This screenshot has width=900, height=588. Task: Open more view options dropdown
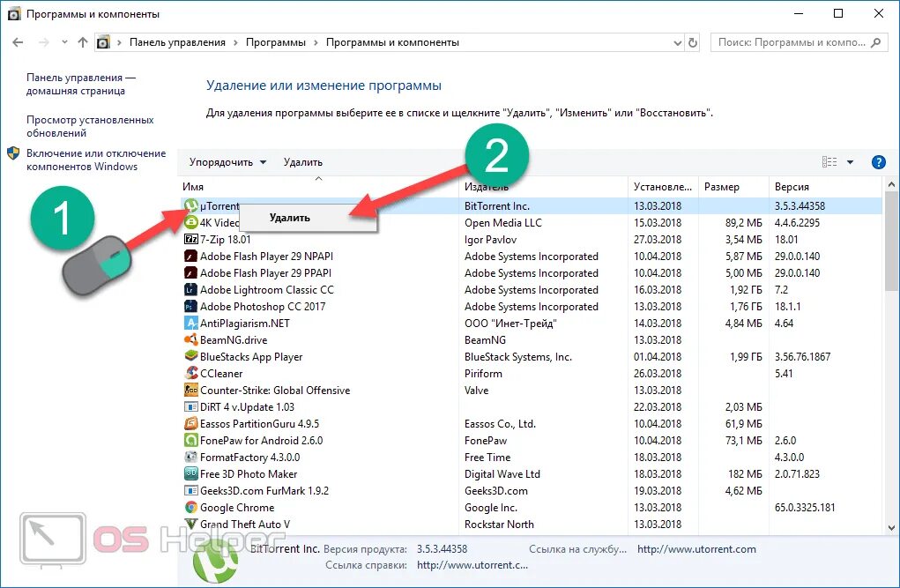[850, 162]
